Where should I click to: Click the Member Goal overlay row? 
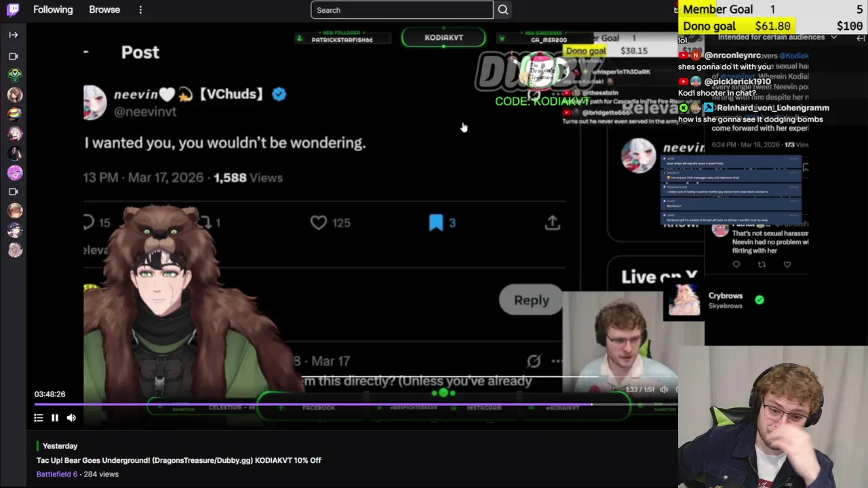tap(773, 9)
